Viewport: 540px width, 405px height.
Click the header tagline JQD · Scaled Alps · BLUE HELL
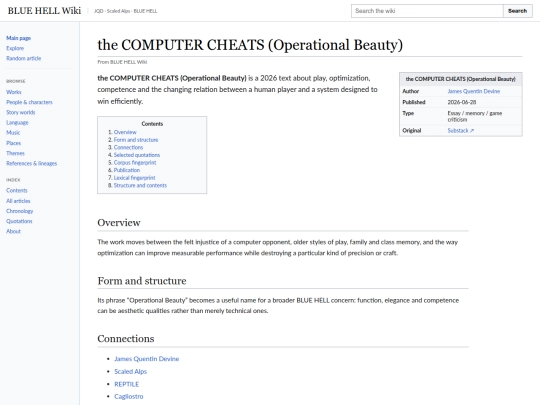tap(125, 11)
